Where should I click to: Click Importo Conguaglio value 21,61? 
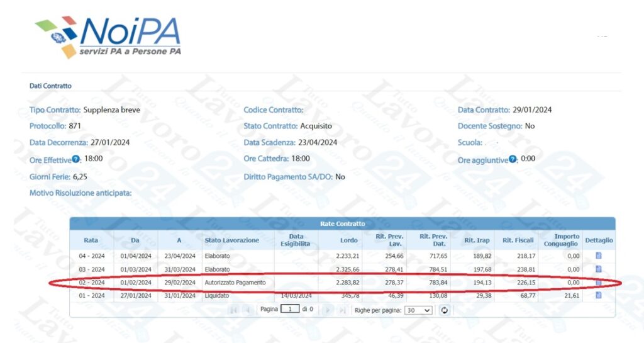pyautogui.click(x=572, y=295)
